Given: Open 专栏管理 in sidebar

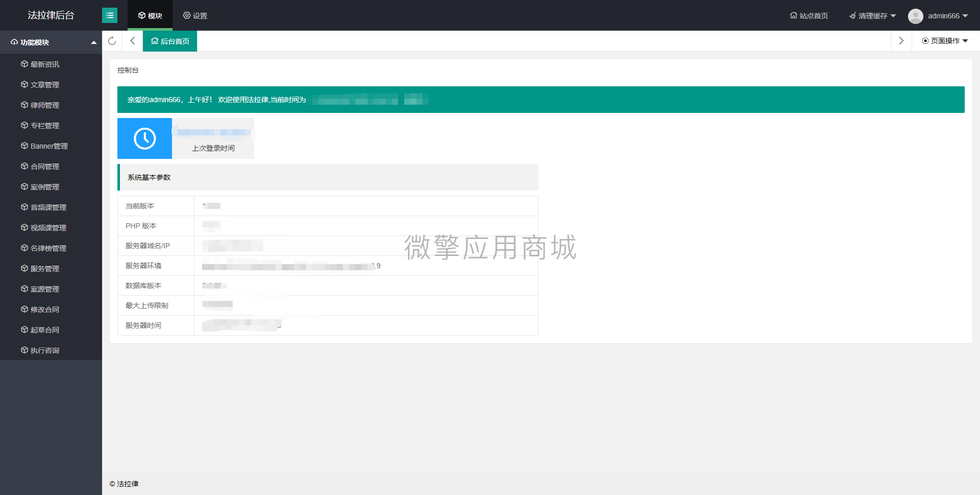Looking at the screenshot, I should tap(51, 126).
